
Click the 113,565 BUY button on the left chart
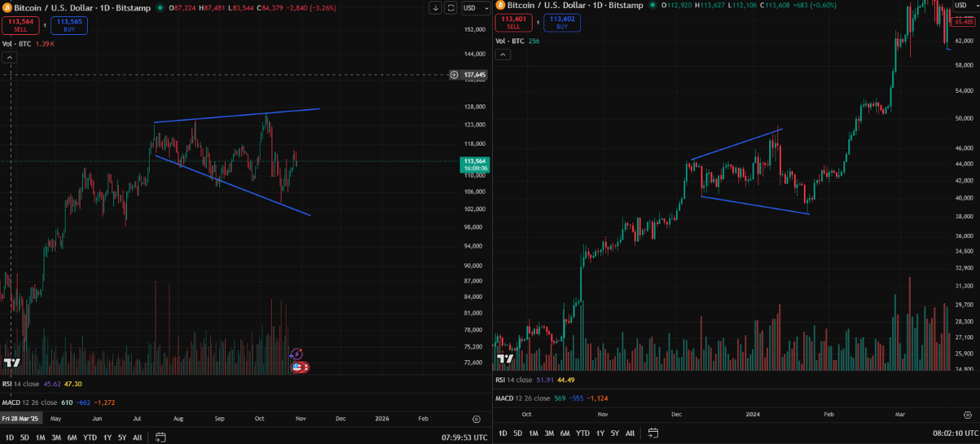(x=68, y=25)
